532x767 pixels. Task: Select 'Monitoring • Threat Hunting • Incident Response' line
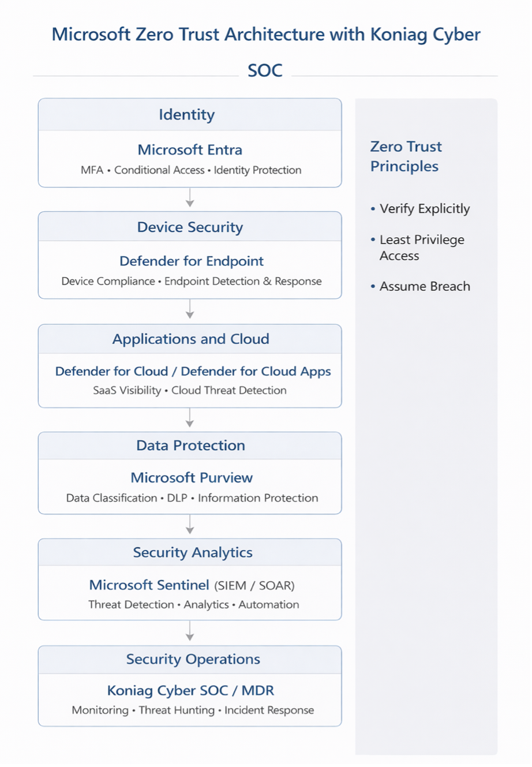point(193,710)
